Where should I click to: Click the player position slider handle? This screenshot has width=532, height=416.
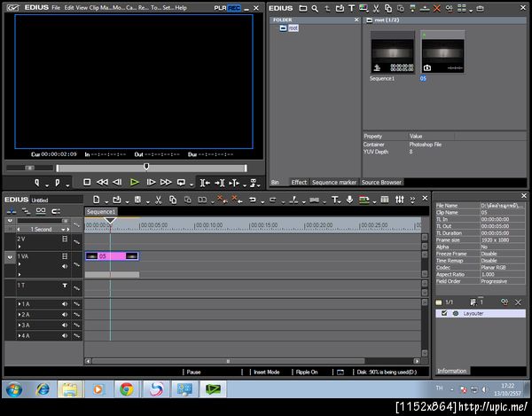click(x=146, y=166)
